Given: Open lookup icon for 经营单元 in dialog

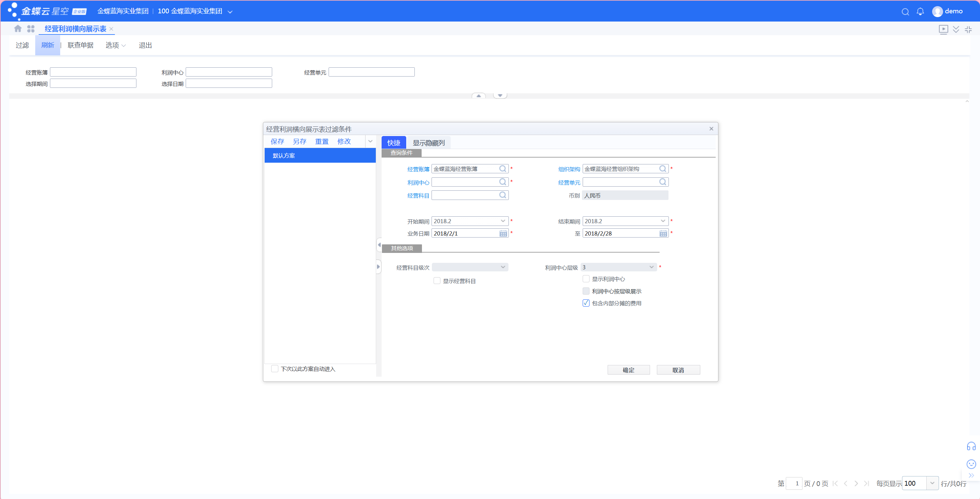Looking at the screenshot, I should click(x=663, y=182).
